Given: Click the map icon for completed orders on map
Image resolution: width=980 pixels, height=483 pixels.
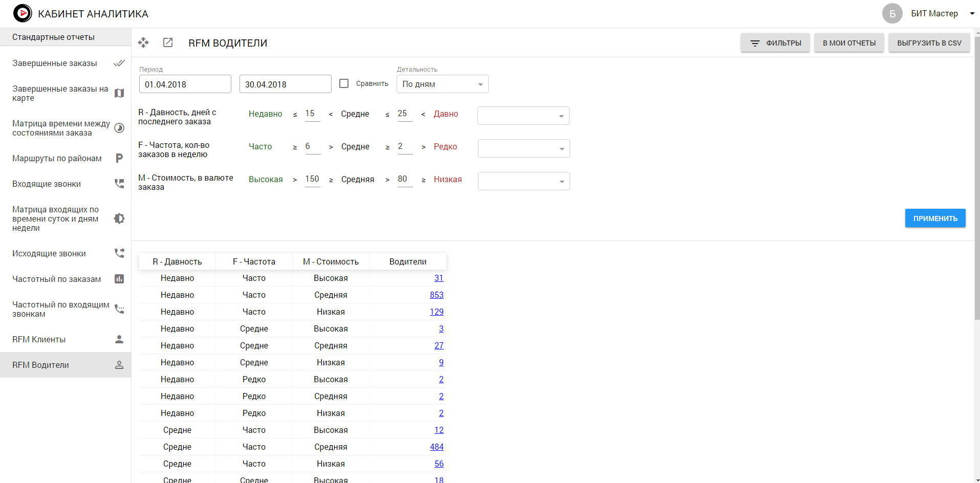Looking at the screenshot, I should (x=119, y=93).
